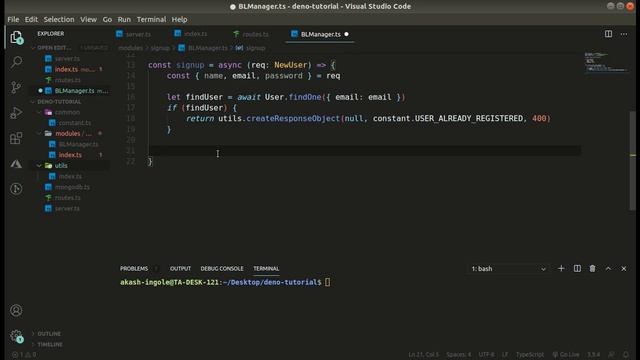Open the Selection menu
Image resolution: width=640 pixels, height=360 pixels.
pos(59,19)
